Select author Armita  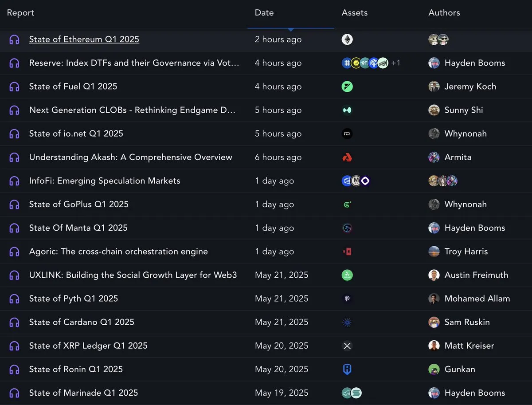coord(458,157)
